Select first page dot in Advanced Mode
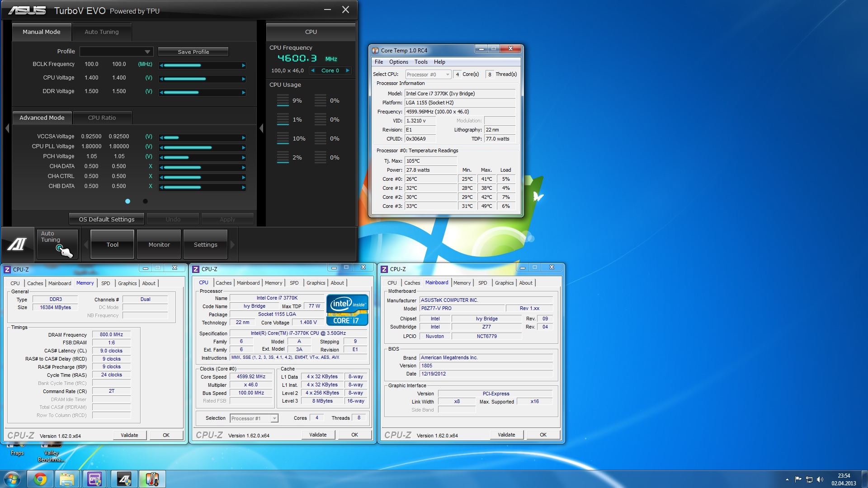Screen dimensions: 868x488 pos(127,202)
